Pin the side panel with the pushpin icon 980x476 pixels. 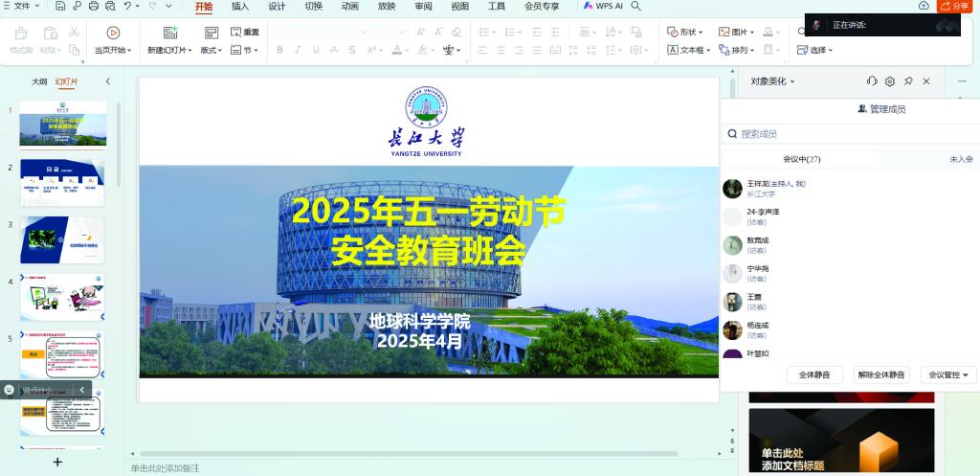(x=908, y=81)
